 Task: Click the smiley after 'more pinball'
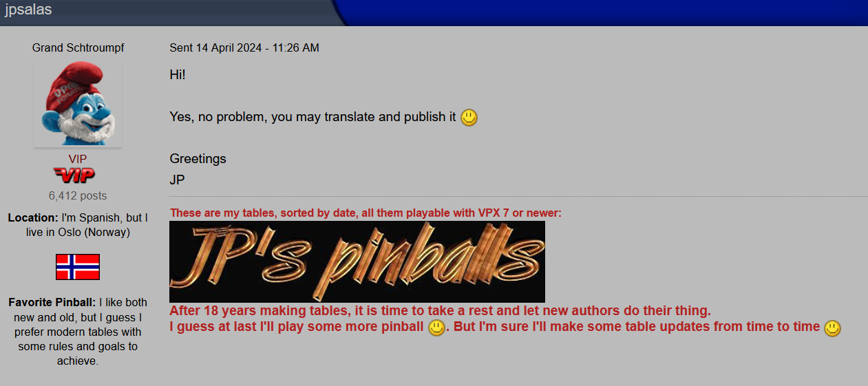436,328
